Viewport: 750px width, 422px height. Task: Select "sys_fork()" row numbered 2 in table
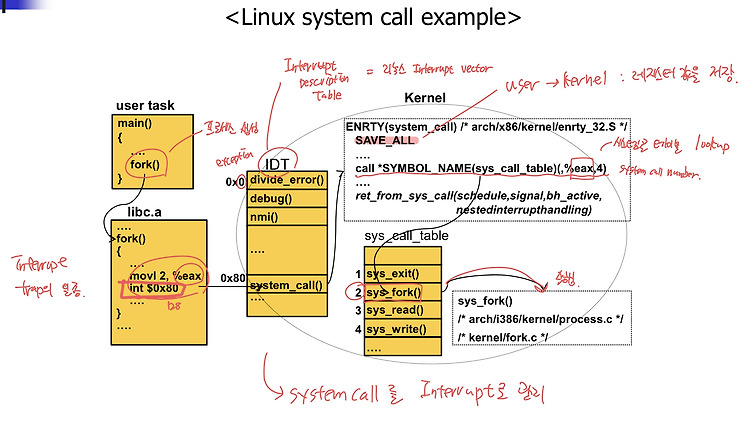(403, 292)
